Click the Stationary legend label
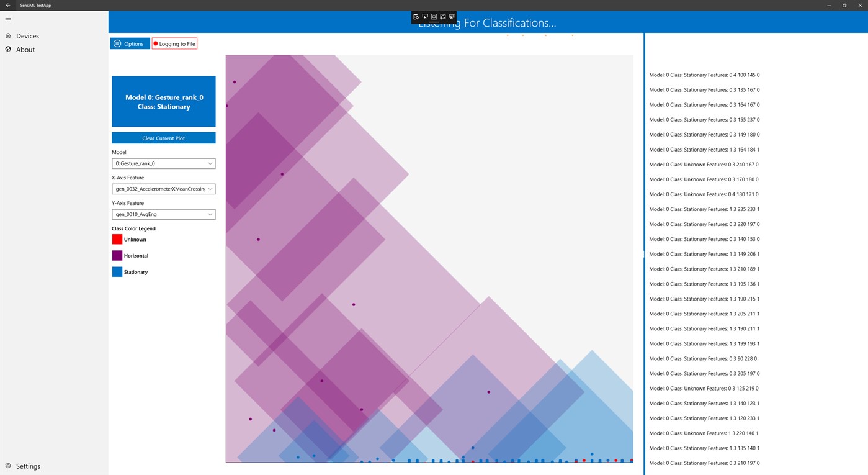Image resolution: width=868 pixels, height=475 pixels. (136, 272)
